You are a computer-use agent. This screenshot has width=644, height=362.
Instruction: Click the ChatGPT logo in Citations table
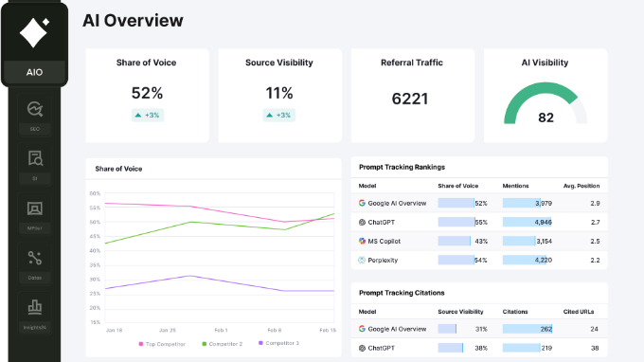(362, 348)
